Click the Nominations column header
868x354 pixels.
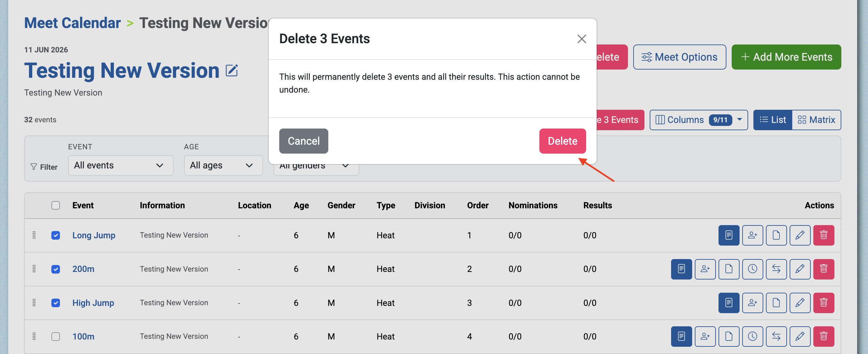533,205
